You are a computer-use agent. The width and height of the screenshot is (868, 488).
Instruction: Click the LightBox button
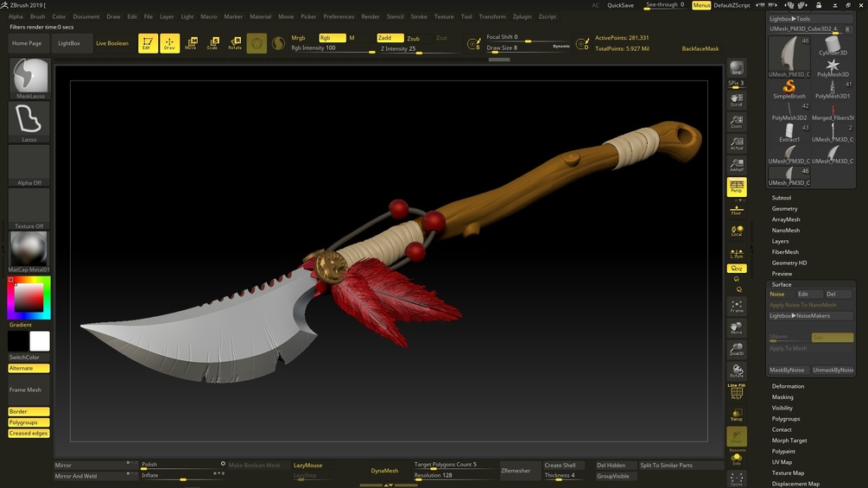pyautogui.click(x=69, y=43)
